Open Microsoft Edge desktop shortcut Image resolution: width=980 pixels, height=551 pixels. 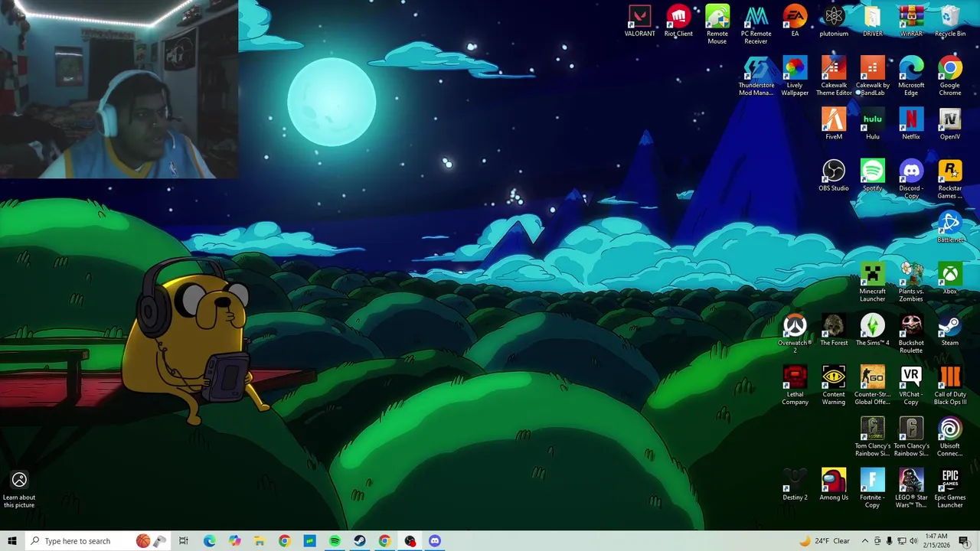(x=911, y=77)
